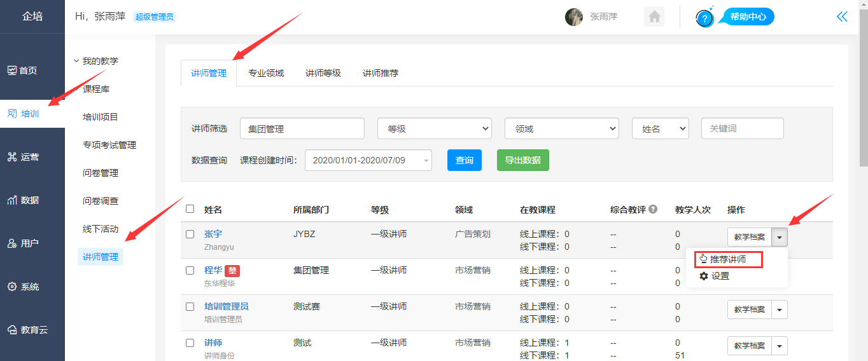Click the 企培 logo text
The width and height of the screenshot is (868, 361).
[32, 17]
